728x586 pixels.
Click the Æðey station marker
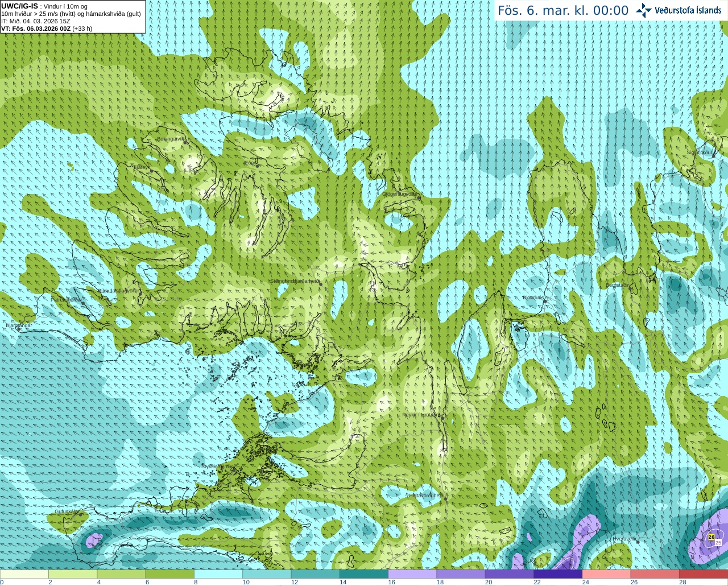(258, 166)
